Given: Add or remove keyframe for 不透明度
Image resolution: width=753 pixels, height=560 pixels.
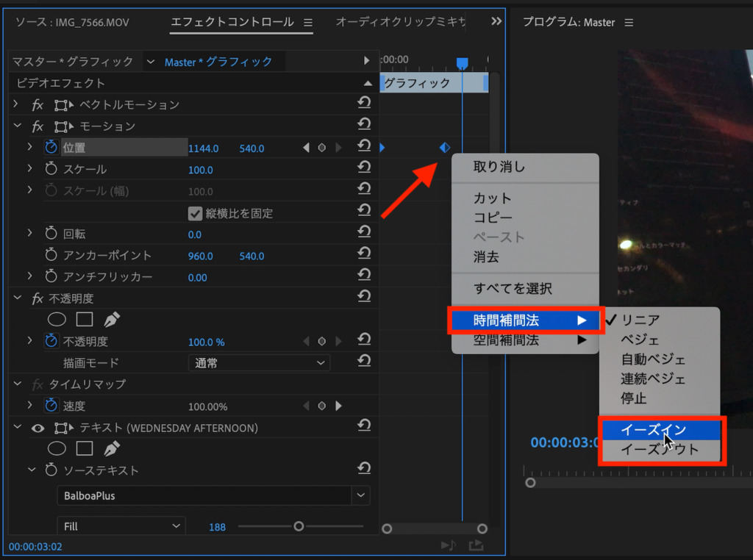Looking at the screenshot, I should point(322,341).
